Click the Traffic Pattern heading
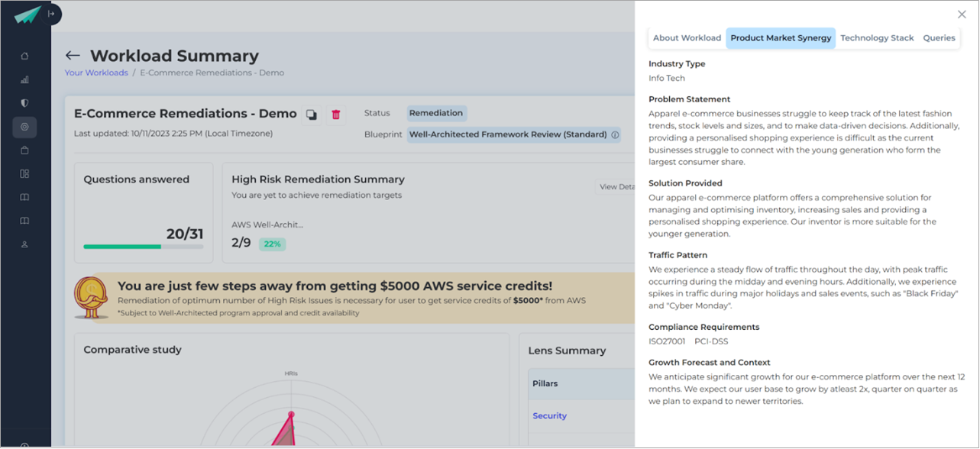 (678, 255)
